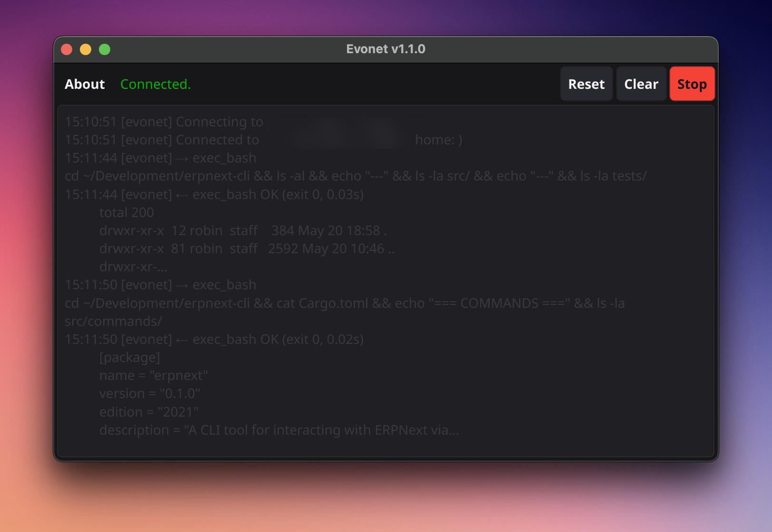
Task: Click the Reset button
Action: (x=586, y=84)
